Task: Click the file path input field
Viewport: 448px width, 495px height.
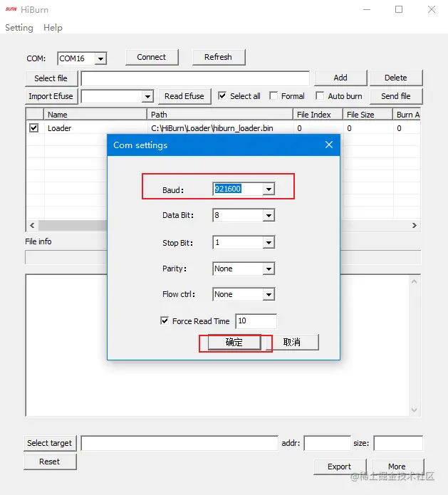Action: tap(195, 78)
